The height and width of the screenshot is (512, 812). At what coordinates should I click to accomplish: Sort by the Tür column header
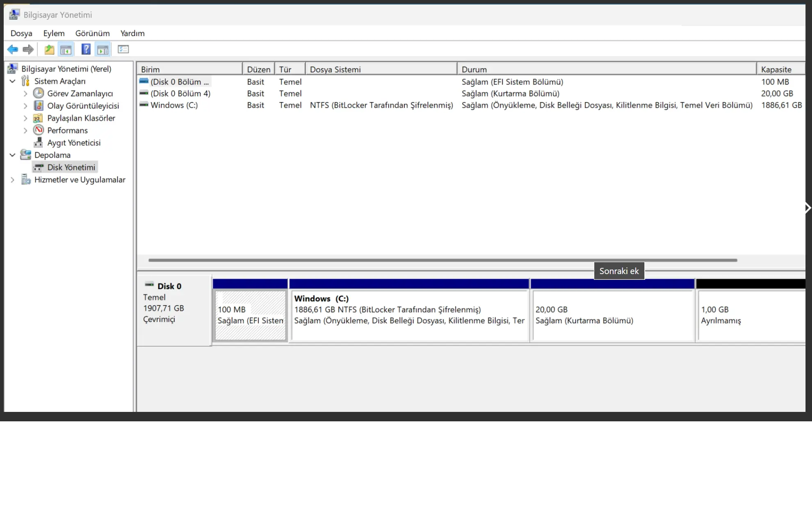point(290,69)
